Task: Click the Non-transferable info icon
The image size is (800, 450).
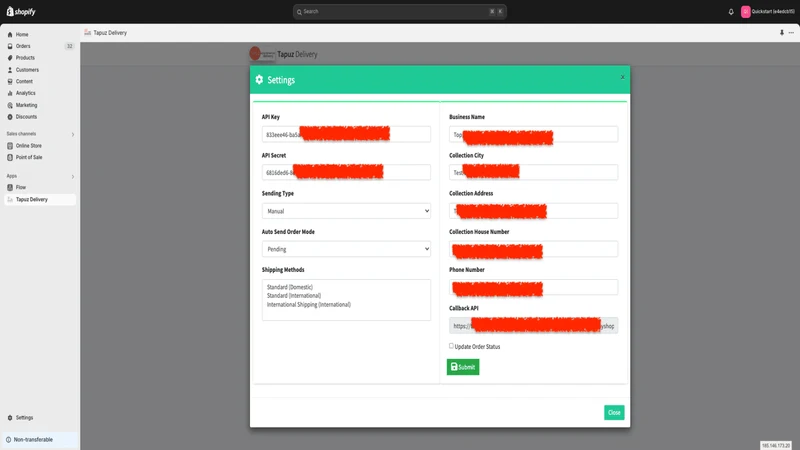Action: (8, 440)
